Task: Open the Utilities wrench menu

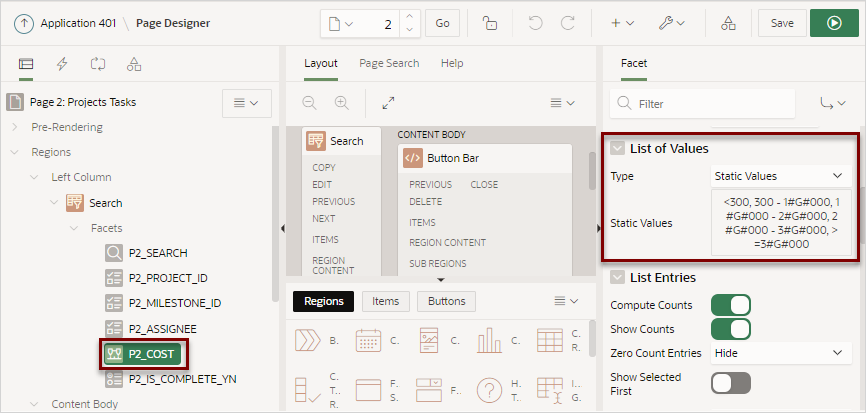Action: [x=672, y=23]
